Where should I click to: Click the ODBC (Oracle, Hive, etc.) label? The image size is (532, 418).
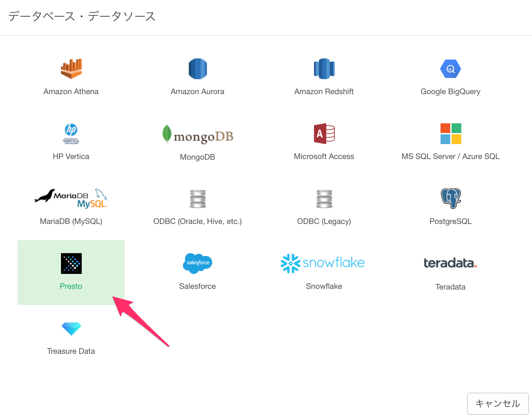[198, 221]
